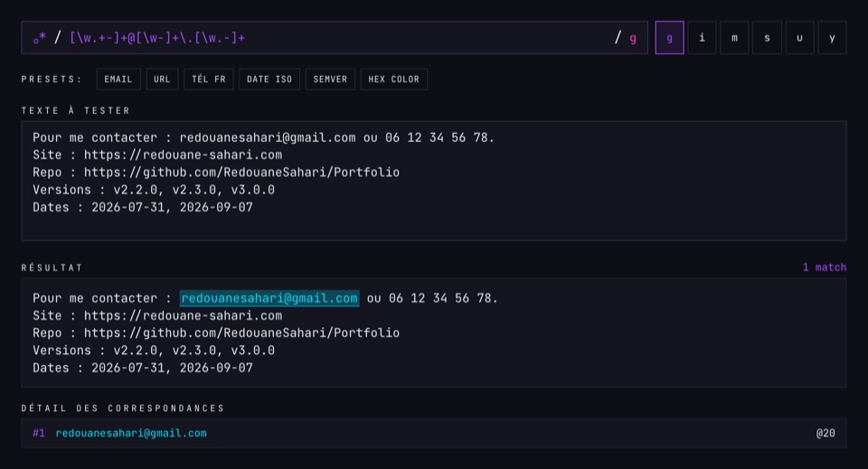
Task: Enable the dotAll 's' flag
Action: pos(768,38)
